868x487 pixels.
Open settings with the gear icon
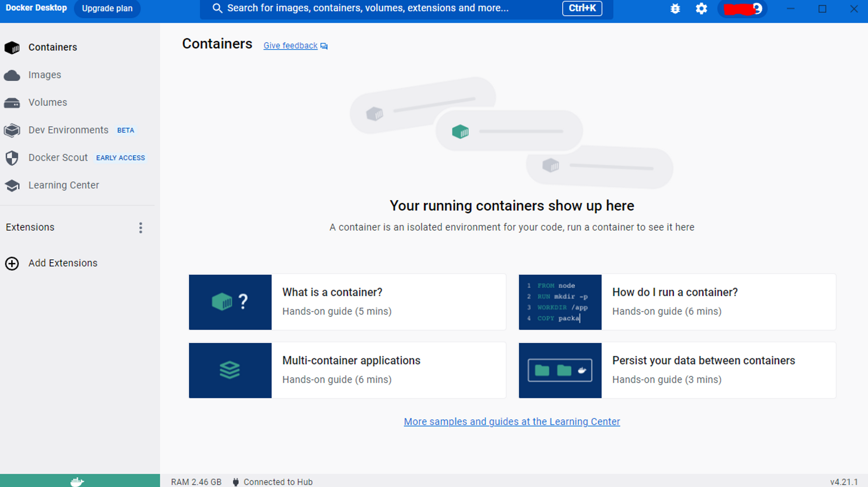701,9
